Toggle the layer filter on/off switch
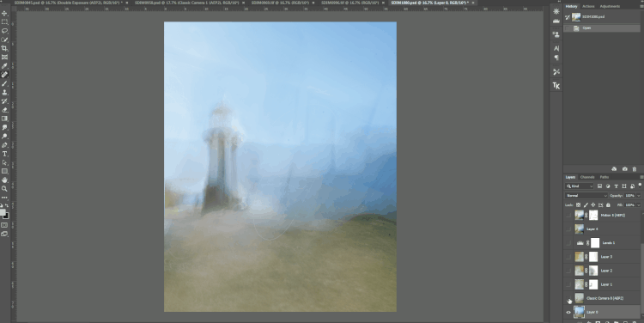 [640, 186]
